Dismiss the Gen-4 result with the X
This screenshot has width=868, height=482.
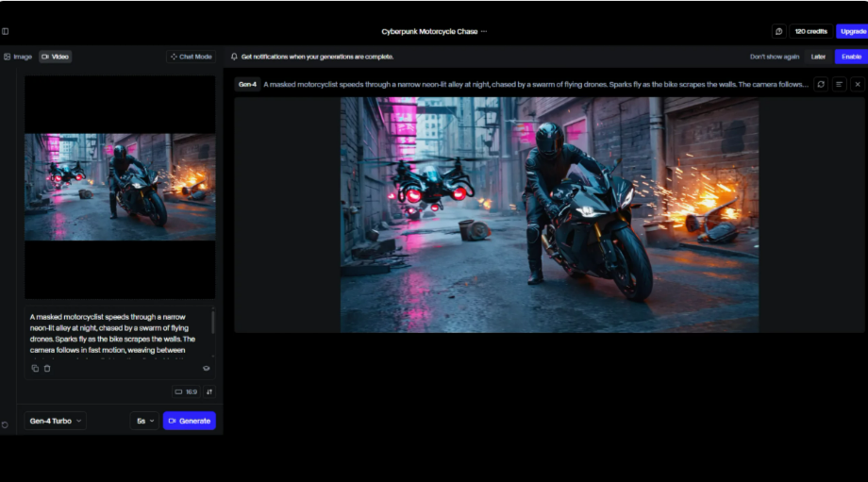coord(858,84)
